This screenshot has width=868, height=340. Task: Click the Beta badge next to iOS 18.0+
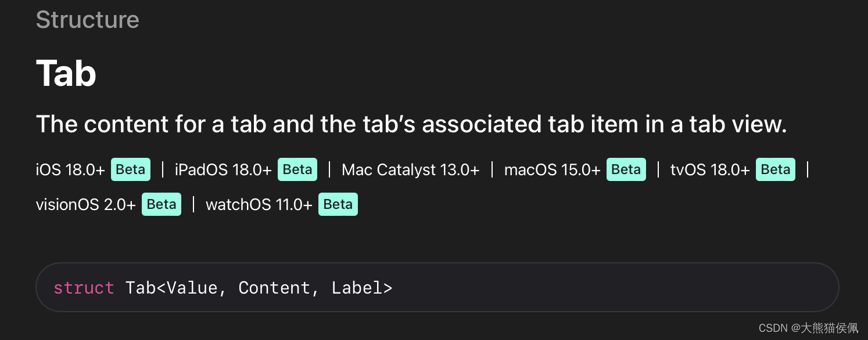pos(131,169)
